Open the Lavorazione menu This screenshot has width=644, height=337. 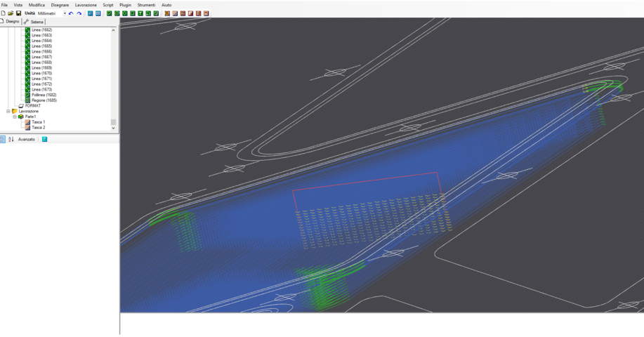click(86, 5)
